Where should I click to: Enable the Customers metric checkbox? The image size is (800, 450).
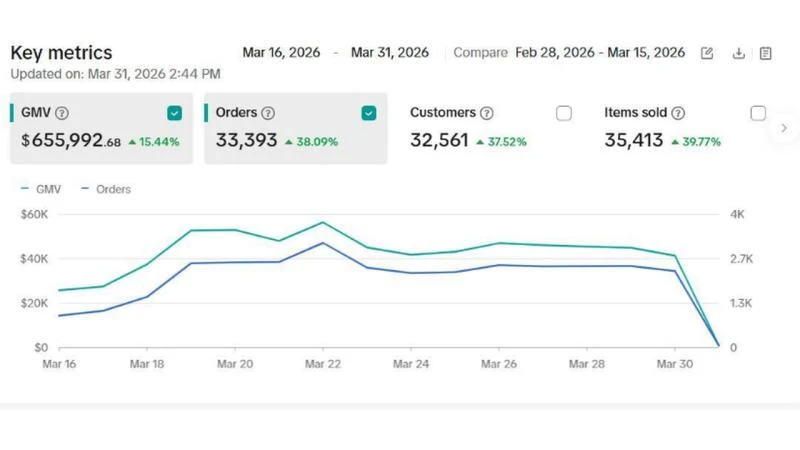click(x=564, y=113)
